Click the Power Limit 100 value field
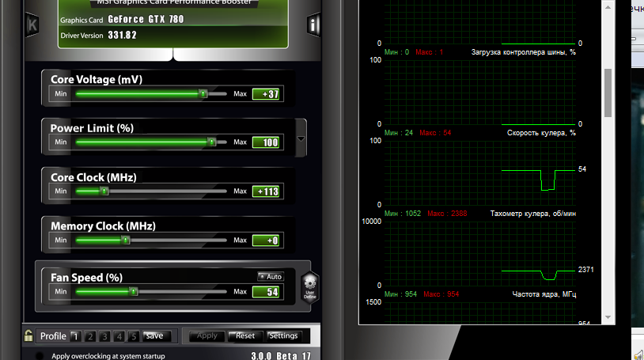This screenshot has height=360, width=644. [x=267, y=142]
